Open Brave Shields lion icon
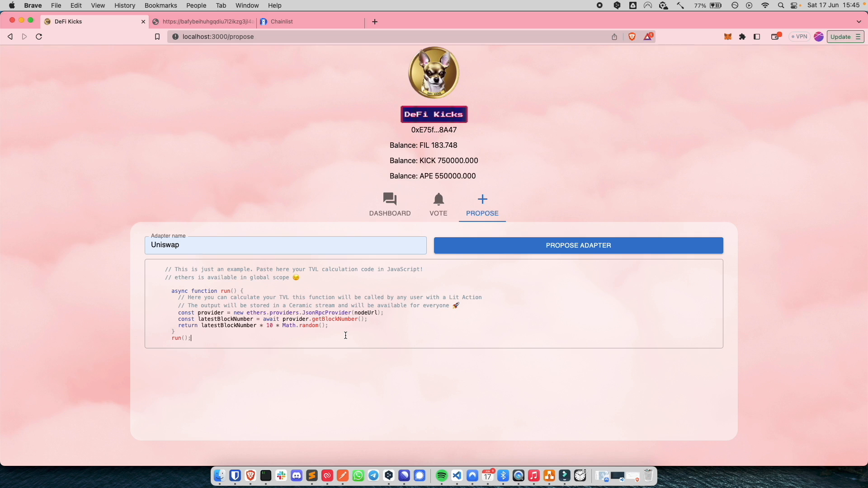This screenshot has height=488, width=868. tap(632, 37)
